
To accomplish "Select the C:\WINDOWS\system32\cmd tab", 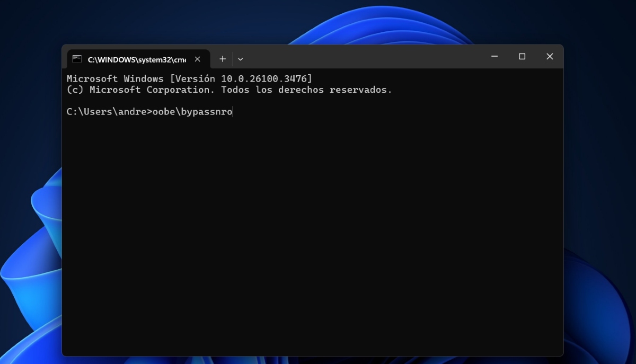I will pyautogui.click(x=138, y=59).
